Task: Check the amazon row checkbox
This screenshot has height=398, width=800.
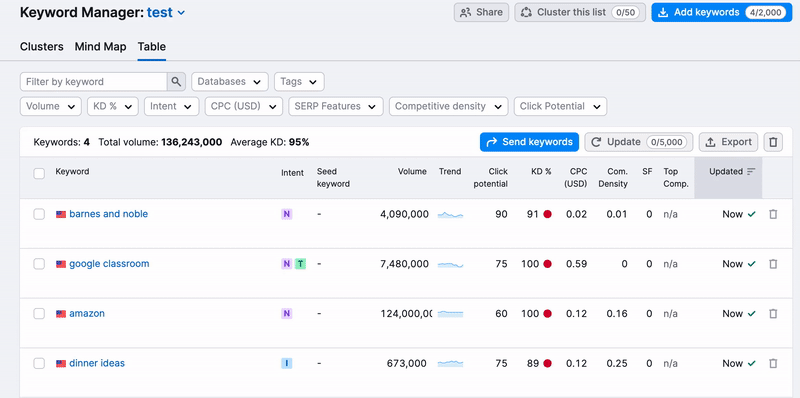Action: coord(39,313)
